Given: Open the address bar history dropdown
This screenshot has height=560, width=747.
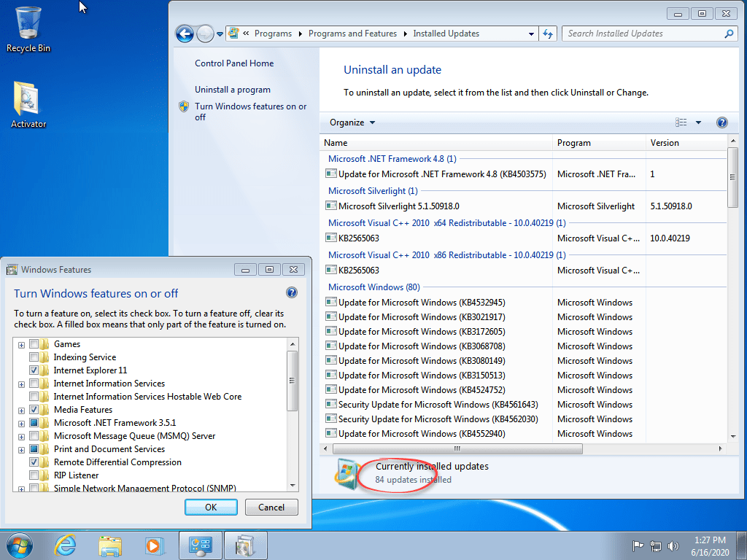Looking at the screenshot, I should (x=531, y=34).
